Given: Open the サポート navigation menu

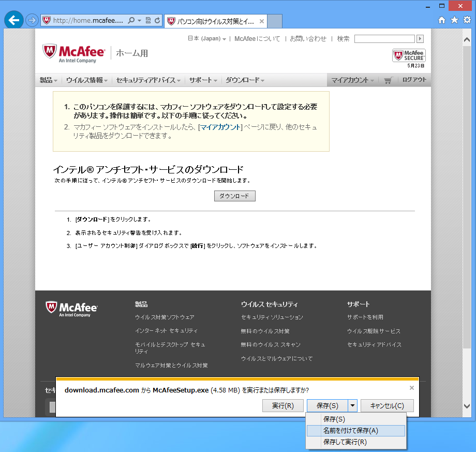Looking at the screenshot, I should (203, 80).
